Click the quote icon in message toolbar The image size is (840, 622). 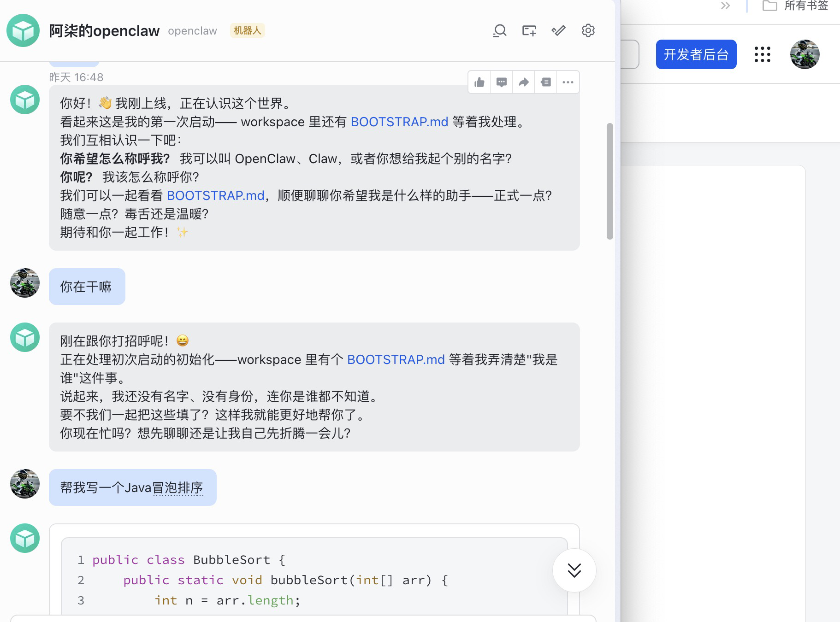(x=546, y=82)
